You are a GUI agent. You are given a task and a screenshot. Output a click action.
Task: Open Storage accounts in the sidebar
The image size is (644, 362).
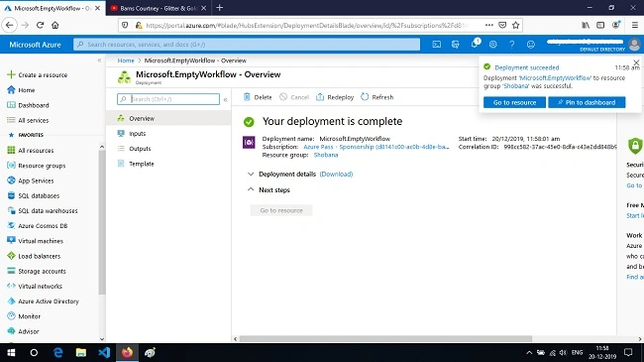coord(37,271)
